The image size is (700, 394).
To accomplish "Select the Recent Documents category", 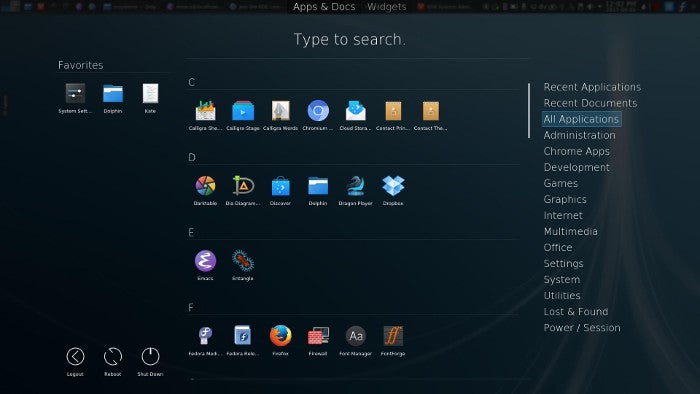I will (x=590, y=103).
